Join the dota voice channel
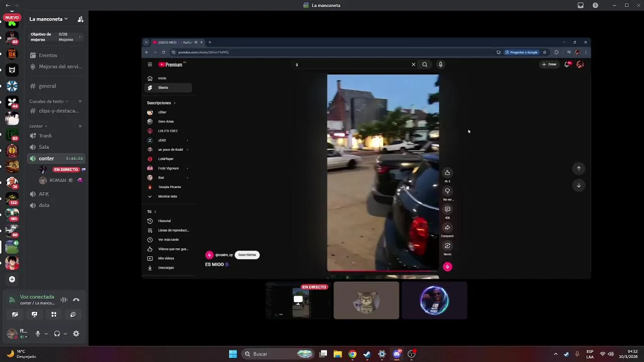 coord(56,205)
